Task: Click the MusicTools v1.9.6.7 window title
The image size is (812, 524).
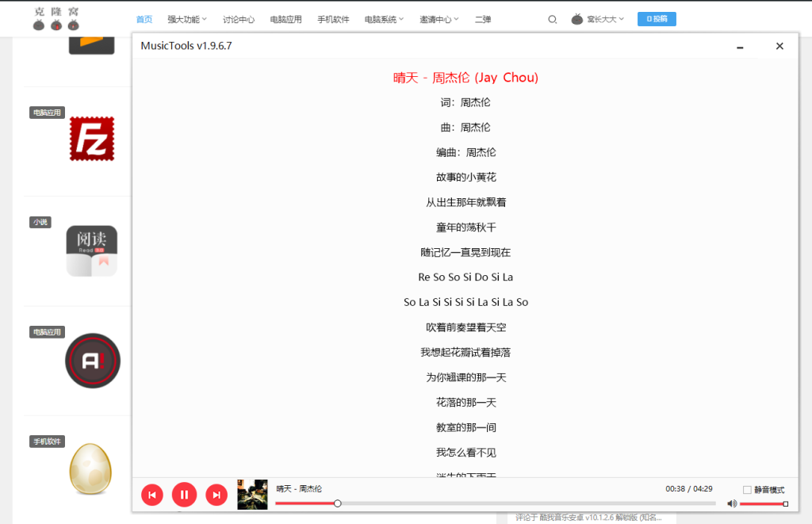Action: pyautogui.click(x=186, y=45)
